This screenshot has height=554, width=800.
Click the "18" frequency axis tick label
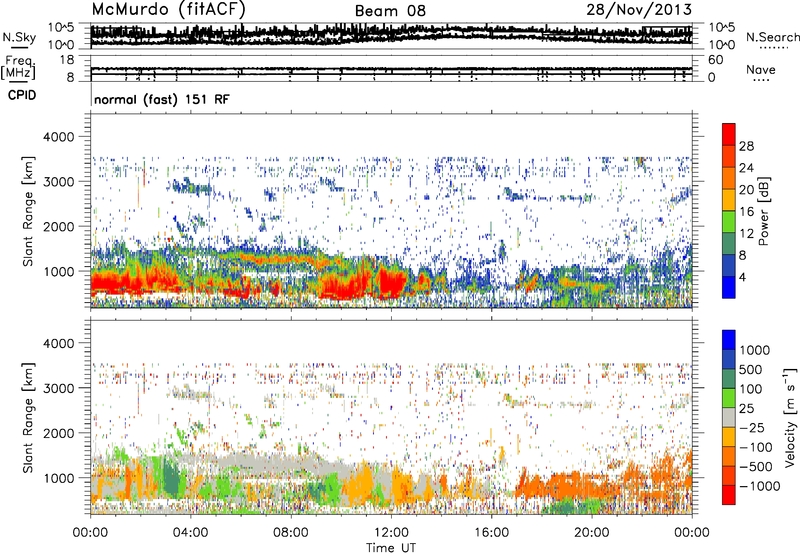(x=67, y=60)
